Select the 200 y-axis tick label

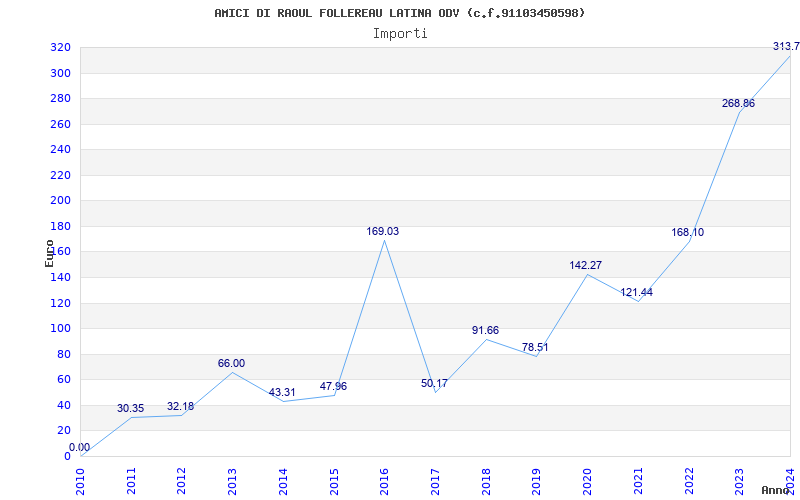pyautogui.click(x=60, y=201)
